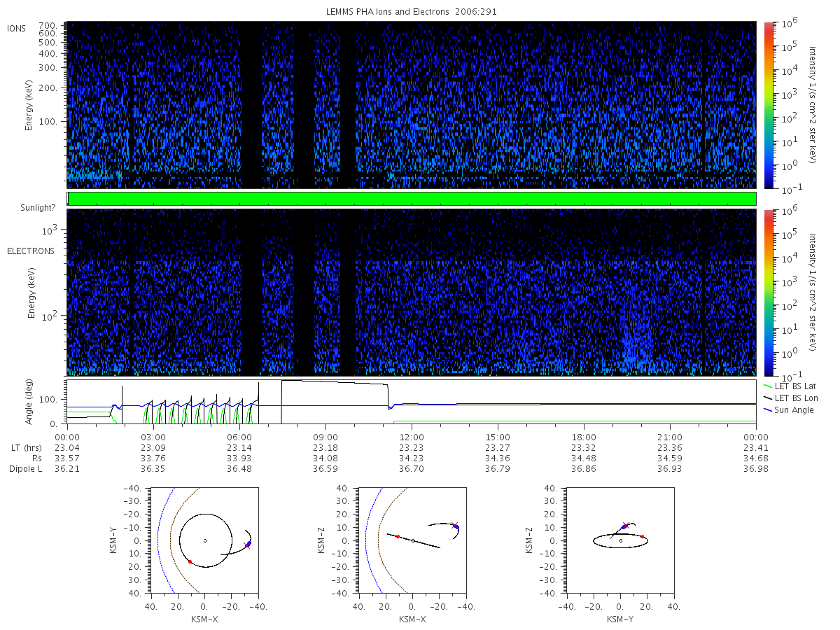Click the 'Dipole L' row label
Image resolution: width=840 pixels, height=630 pixels.
26,469
